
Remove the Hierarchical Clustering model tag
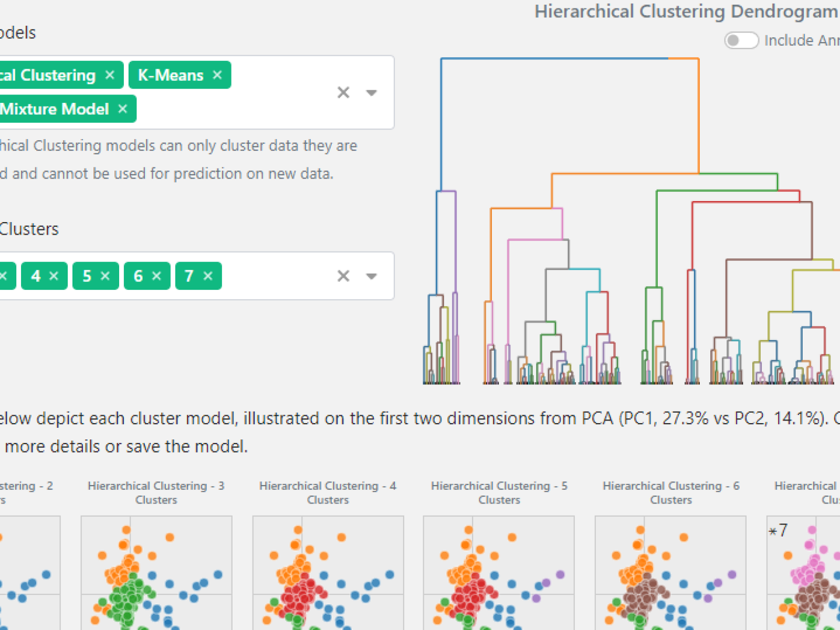point(109,75)
